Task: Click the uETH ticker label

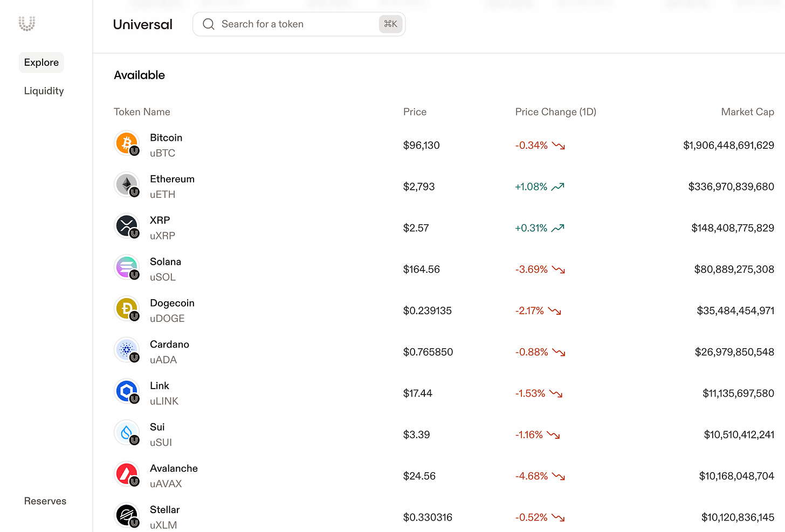Action: 162,195
